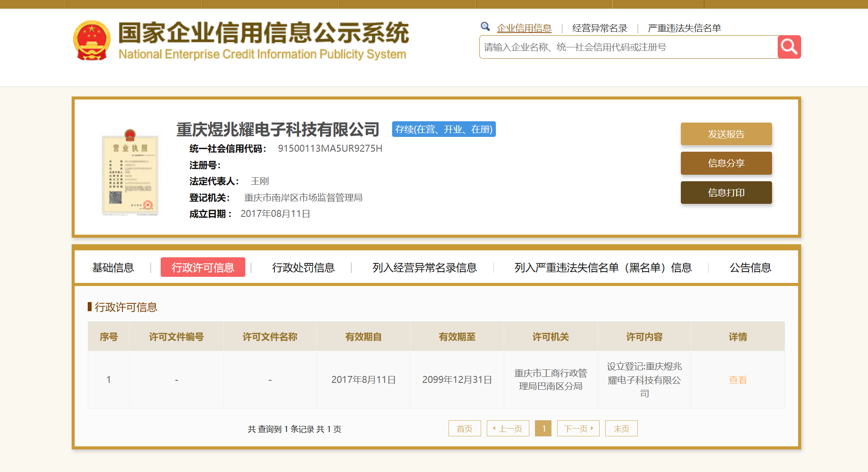Click the 许可文件名称 column header

(x=270, y=336)
